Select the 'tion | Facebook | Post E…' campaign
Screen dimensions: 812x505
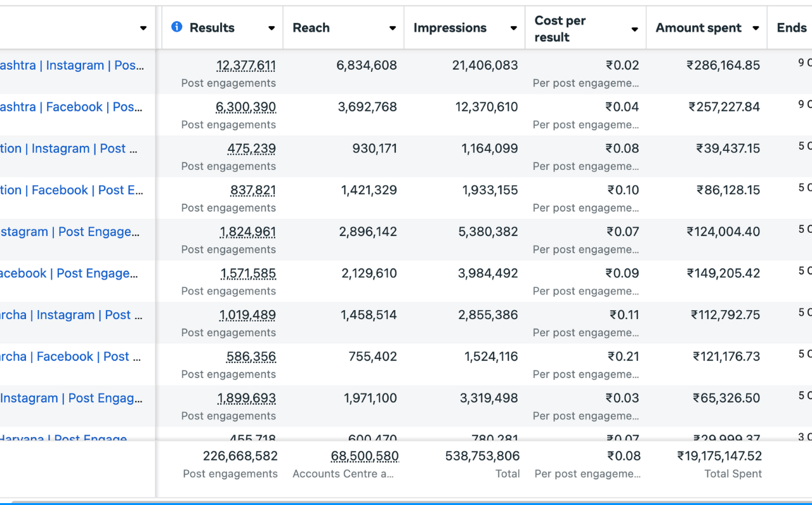click(71, 190)
